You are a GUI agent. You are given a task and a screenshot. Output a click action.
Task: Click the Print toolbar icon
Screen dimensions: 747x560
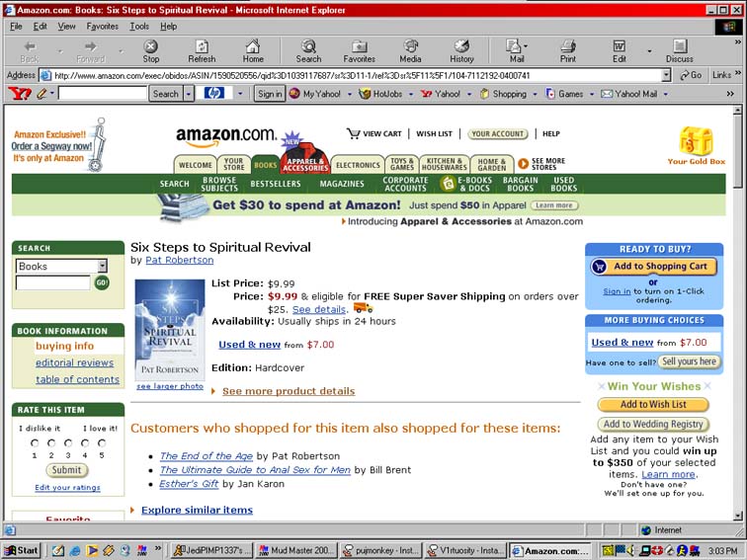point(567,50)
